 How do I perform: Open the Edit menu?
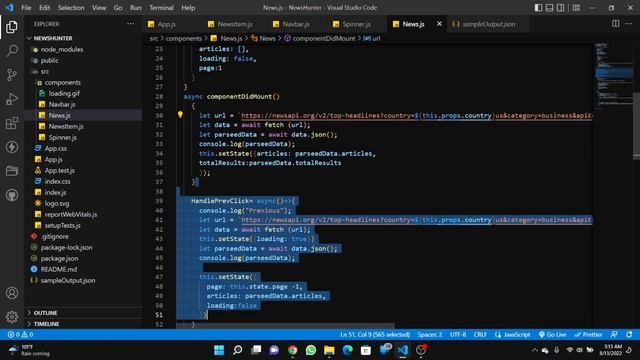click(44, 7)
